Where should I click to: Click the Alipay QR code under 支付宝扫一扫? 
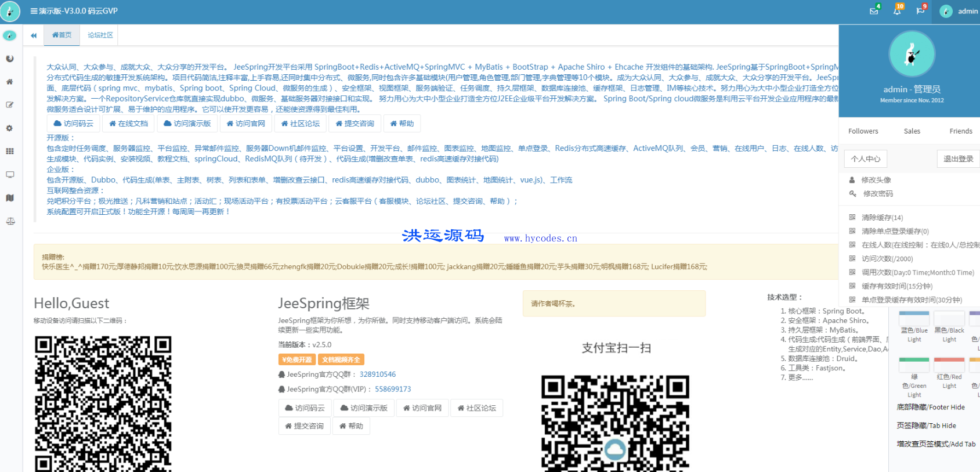point(615,423)
